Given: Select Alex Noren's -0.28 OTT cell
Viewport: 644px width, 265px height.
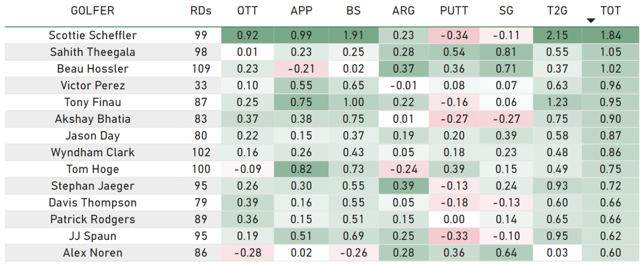Looking at the screenshot, I should pos(248,253).
